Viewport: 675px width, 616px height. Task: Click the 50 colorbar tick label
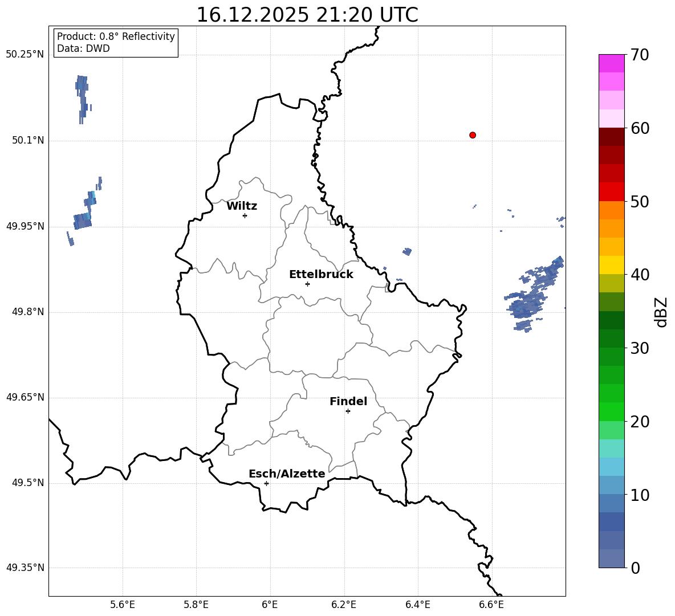[640, 201]
